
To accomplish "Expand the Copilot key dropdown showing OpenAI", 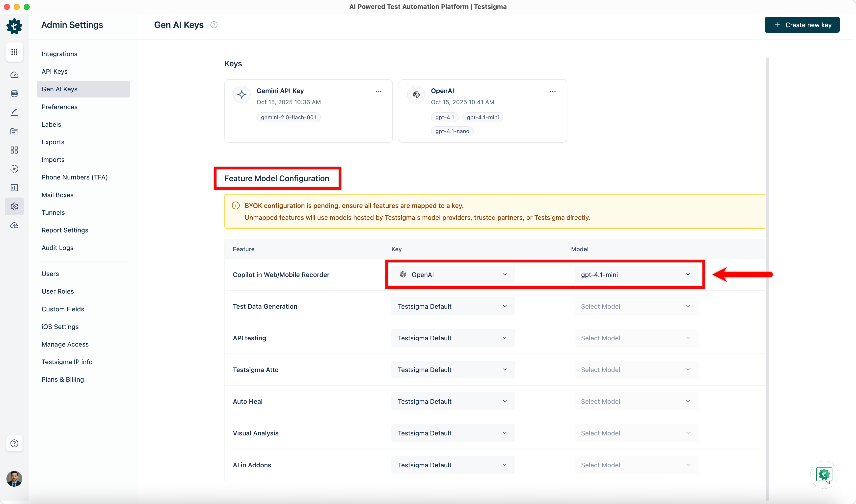I will (453, 275).
